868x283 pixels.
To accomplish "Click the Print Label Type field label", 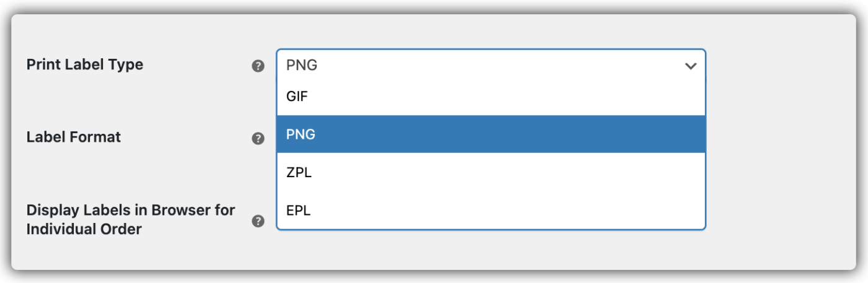I will pos(85,64).
